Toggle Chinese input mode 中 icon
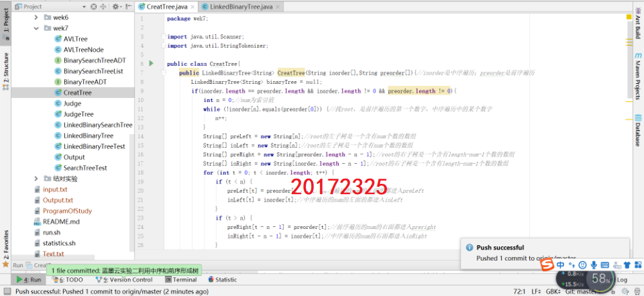 tap(560, 265)
